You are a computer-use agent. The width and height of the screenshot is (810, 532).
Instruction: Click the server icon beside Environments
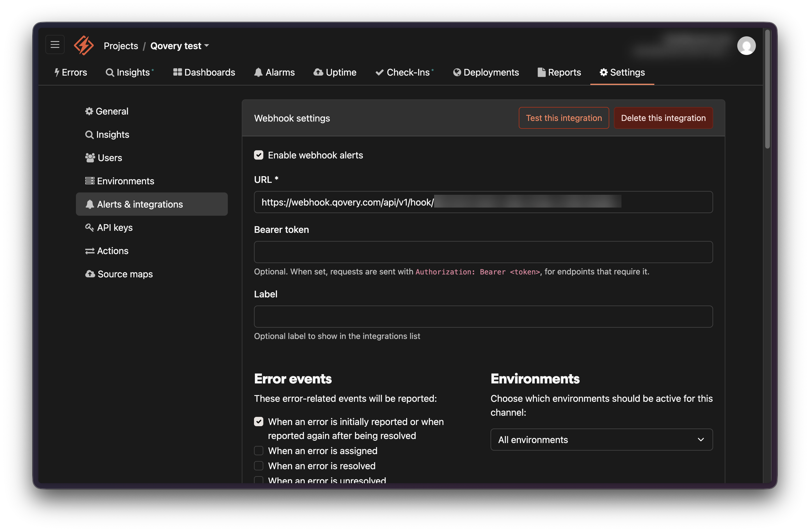pos(90,181)
